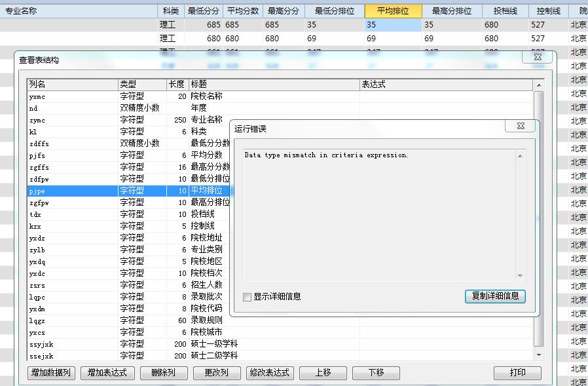Click the error message box's scroll-down arrow

(x=521, y=276)
